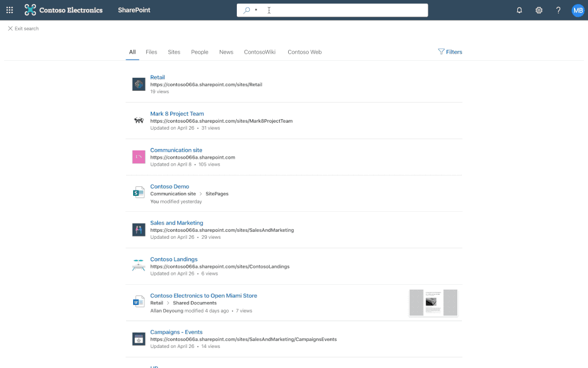Click the search magnifier icon
This screenshot has width=588, height=368.
click(246, 11)
